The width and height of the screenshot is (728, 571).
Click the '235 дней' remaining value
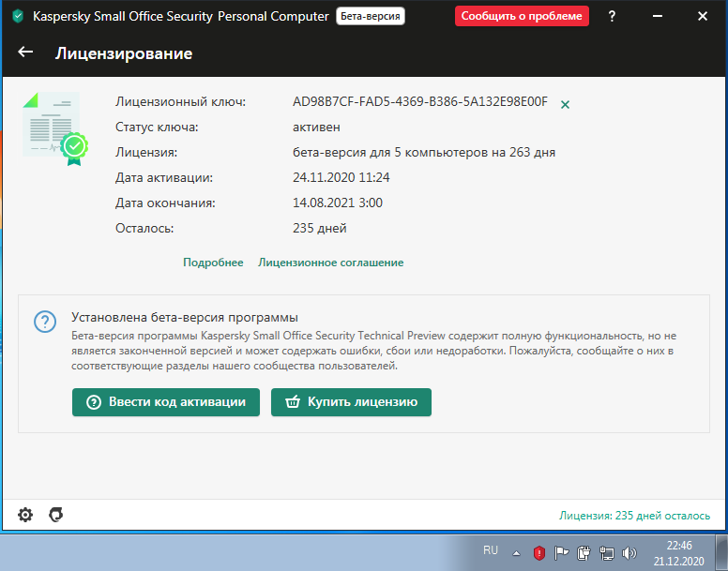(x=319, y=228)
